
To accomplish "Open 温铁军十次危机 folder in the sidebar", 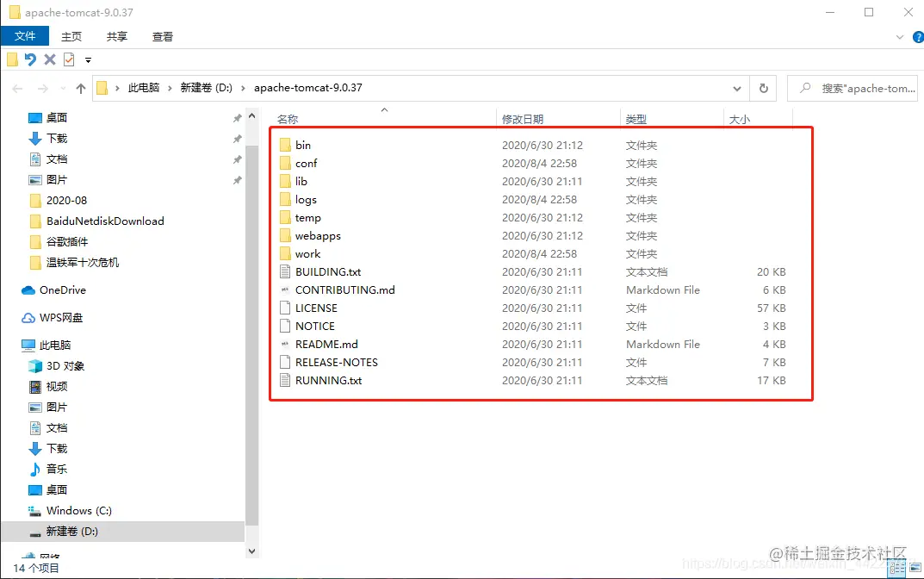I will [x=83, y=263].
